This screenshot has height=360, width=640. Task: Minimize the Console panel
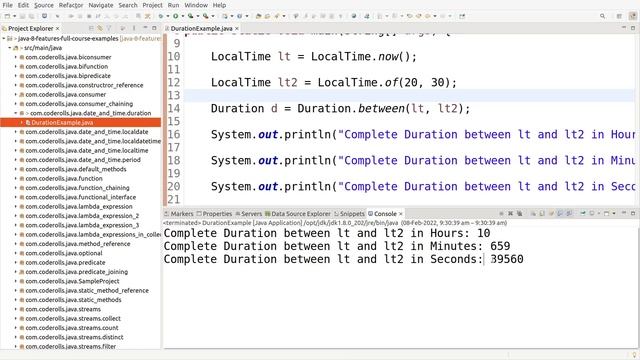[x=624, y=213]
